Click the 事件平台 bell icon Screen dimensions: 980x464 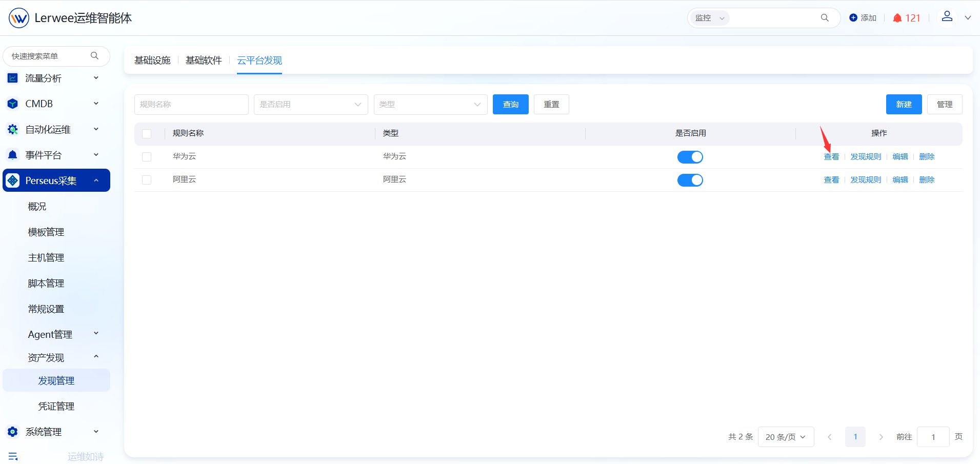[13, 155]
